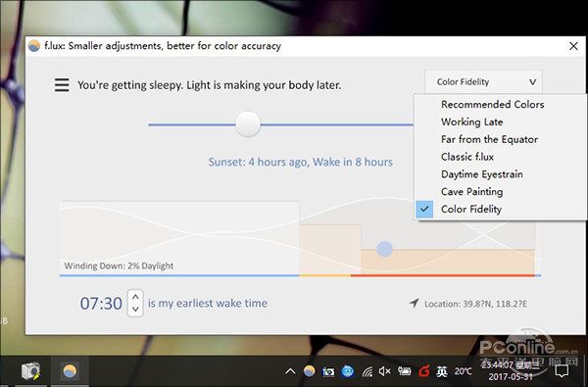Open the screenshot tool in taskbar
588x387 pixels.
[30, 371]
